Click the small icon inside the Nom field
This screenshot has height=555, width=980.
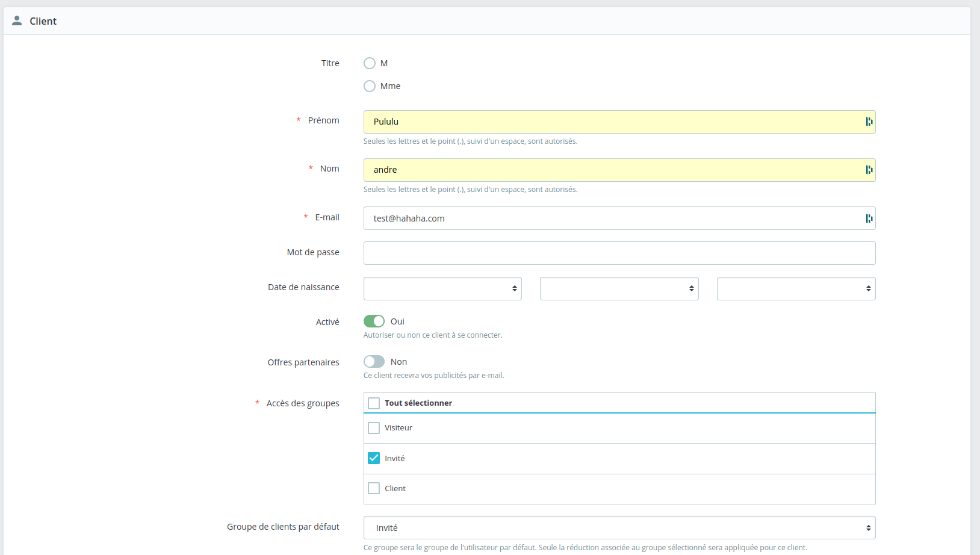point(869,169)
